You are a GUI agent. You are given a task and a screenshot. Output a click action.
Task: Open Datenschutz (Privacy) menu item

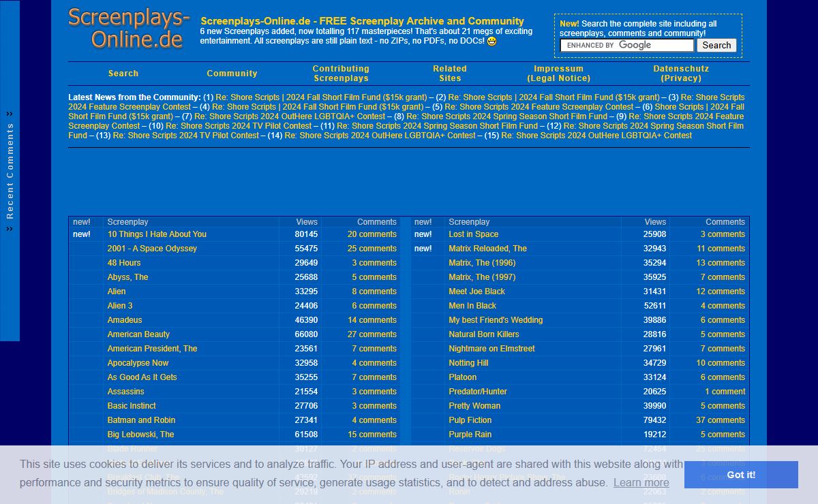(681, 74)
